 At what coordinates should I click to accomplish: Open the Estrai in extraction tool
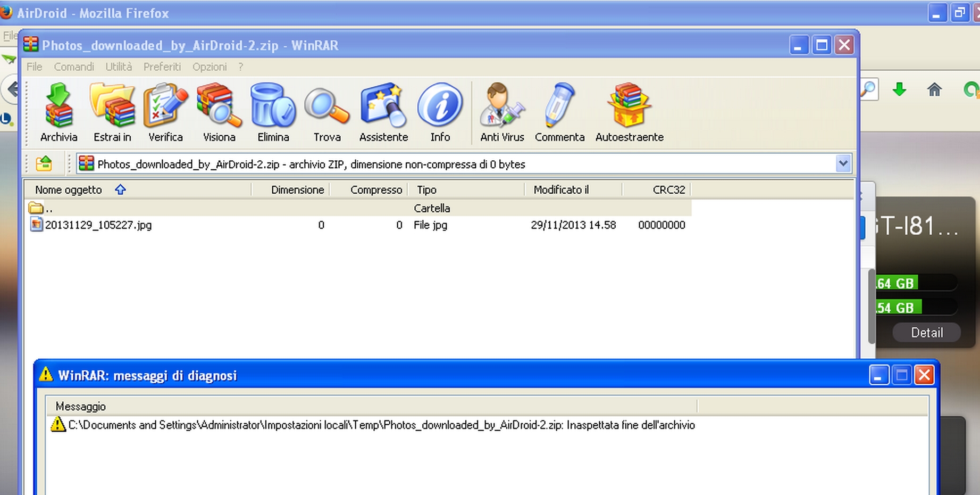click(112, 113)
